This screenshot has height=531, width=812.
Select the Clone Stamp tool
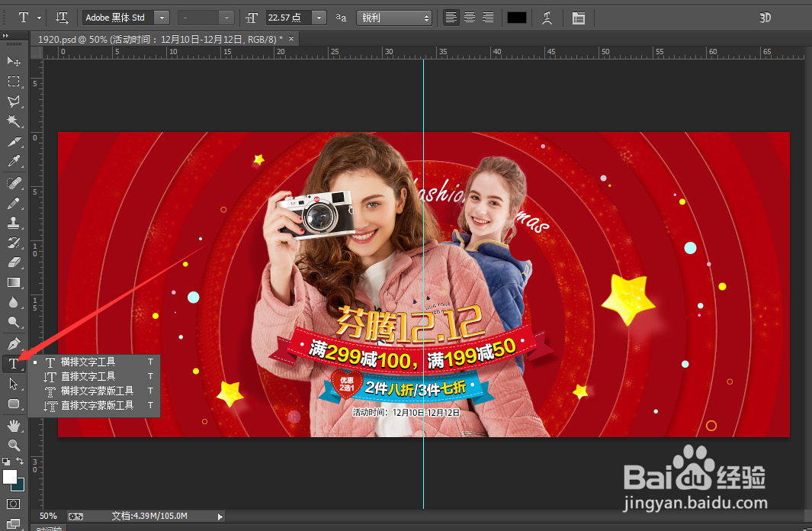coord(14,223)
